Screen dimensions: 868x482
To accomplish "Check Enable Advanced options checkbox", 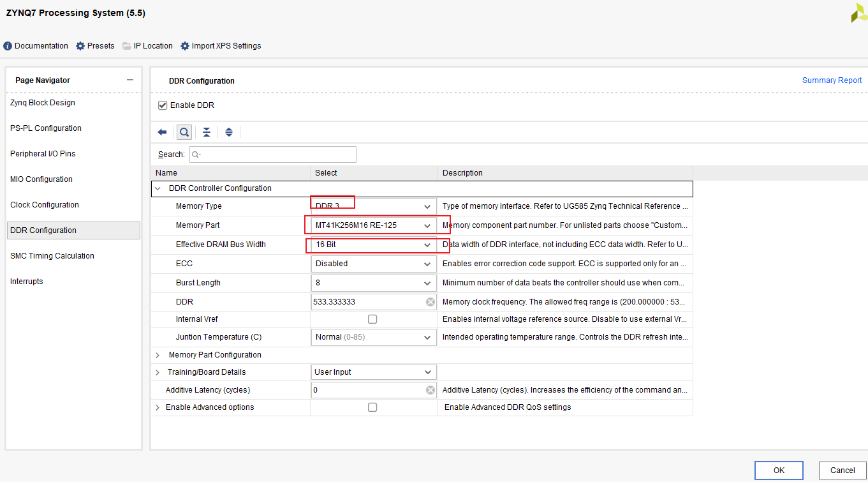I will click(x=372, y=407).
